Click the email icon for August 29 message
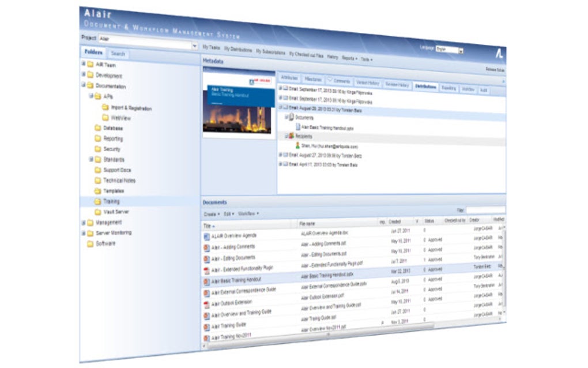Screen dimensions: 588x368 tap(286, 108)
